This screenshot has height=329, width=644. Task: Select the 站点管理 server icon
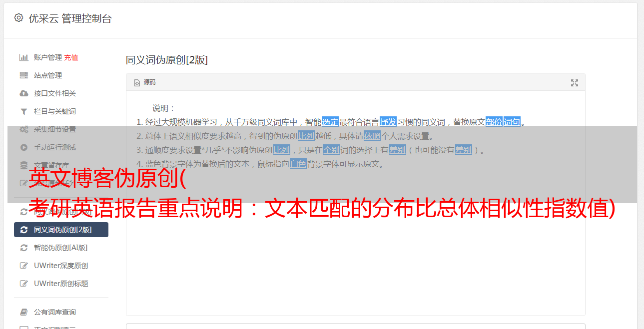tap(23, 75)
